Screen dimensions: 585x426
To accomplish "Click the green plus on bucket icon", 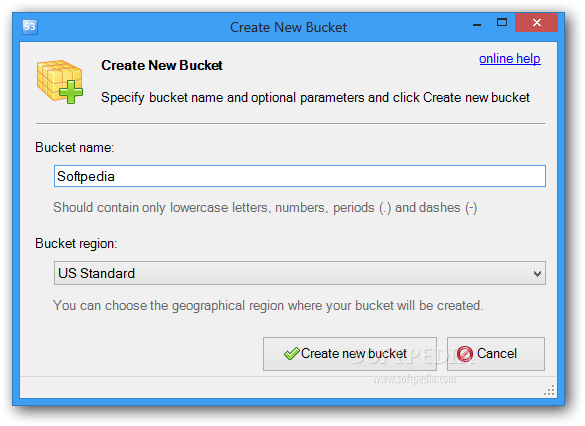I will 71,91.
